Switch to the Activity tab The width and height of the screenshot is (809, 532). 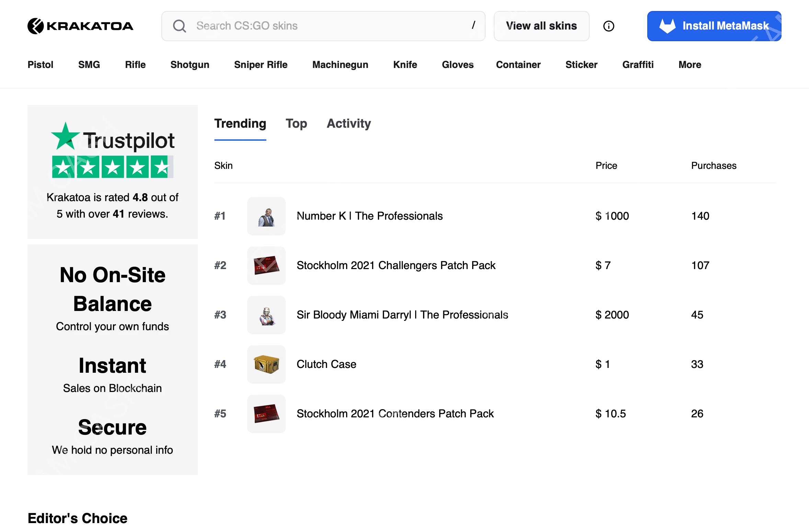pos(349,124)
